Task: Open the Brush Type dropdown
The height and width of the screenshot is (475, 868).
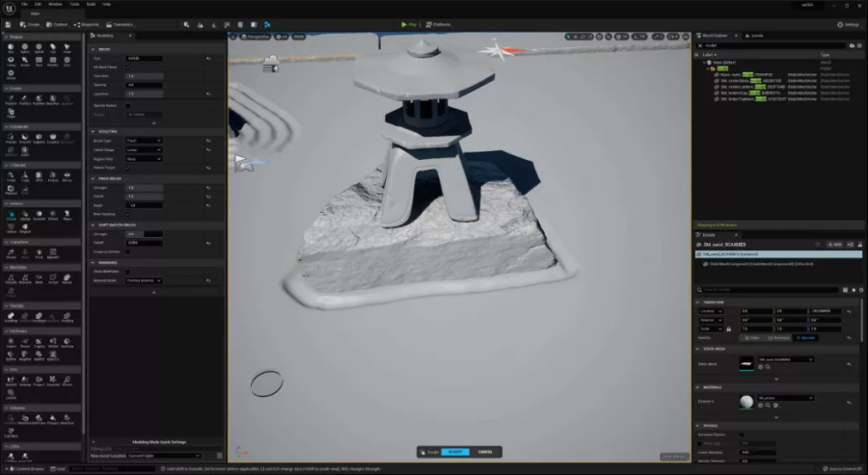Action: pyautogui.click(x=144, y=141)
